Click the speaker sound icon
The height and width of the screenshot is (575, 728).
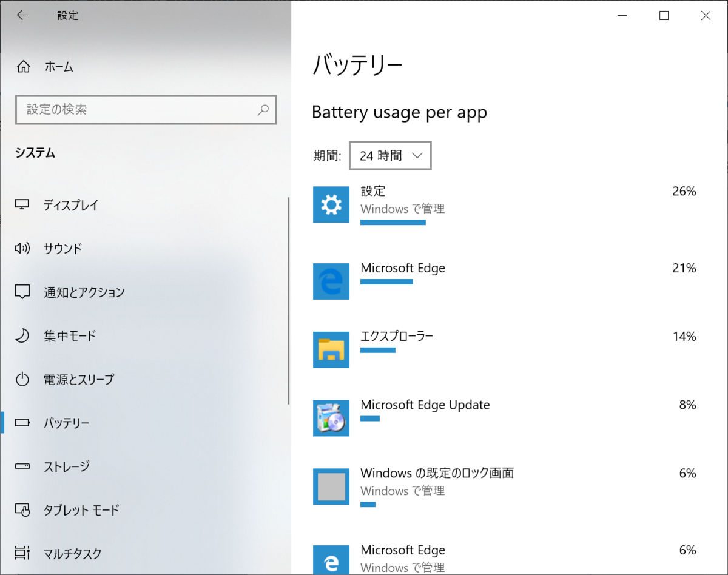22,248
